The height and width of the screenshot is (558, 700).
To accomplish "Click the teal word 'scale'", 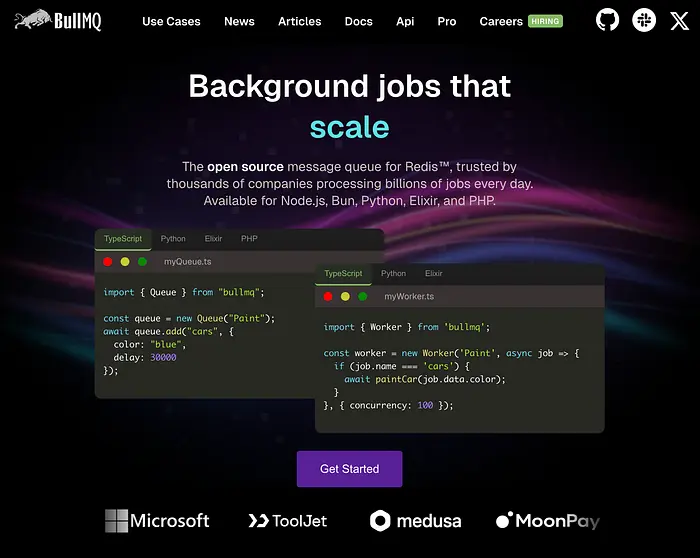I will [x=350, y=127].
